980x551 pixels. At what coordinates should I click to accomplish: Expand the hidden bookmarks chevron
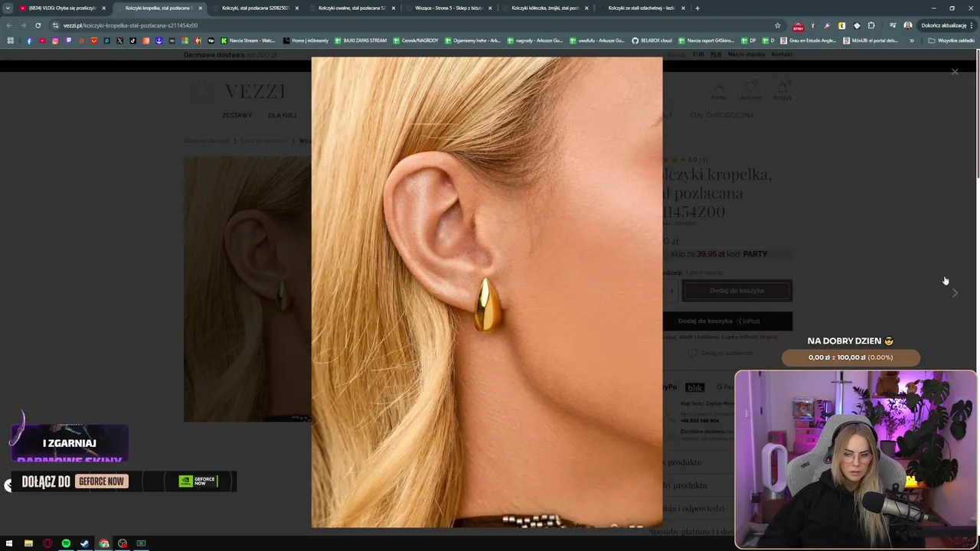(x=911, y=41)
